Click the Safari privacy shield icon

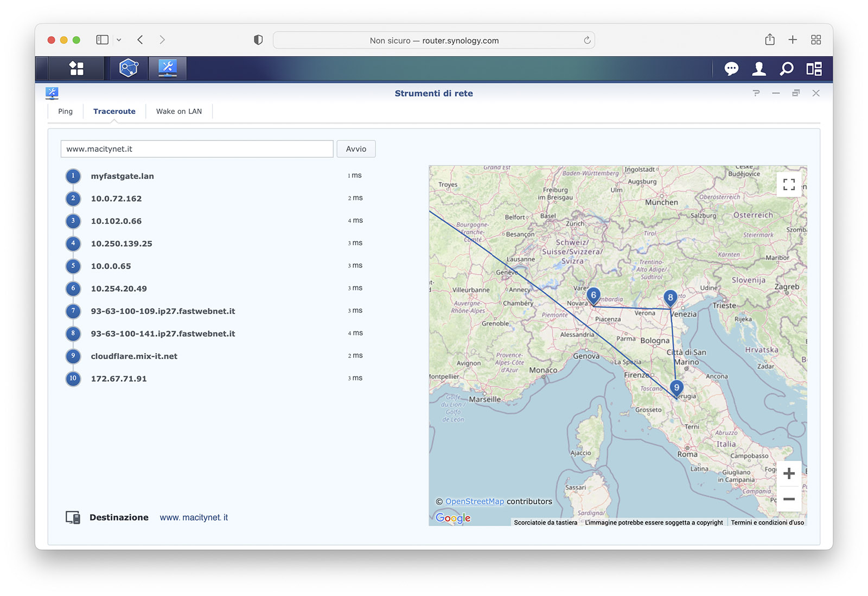pos(258,40)
